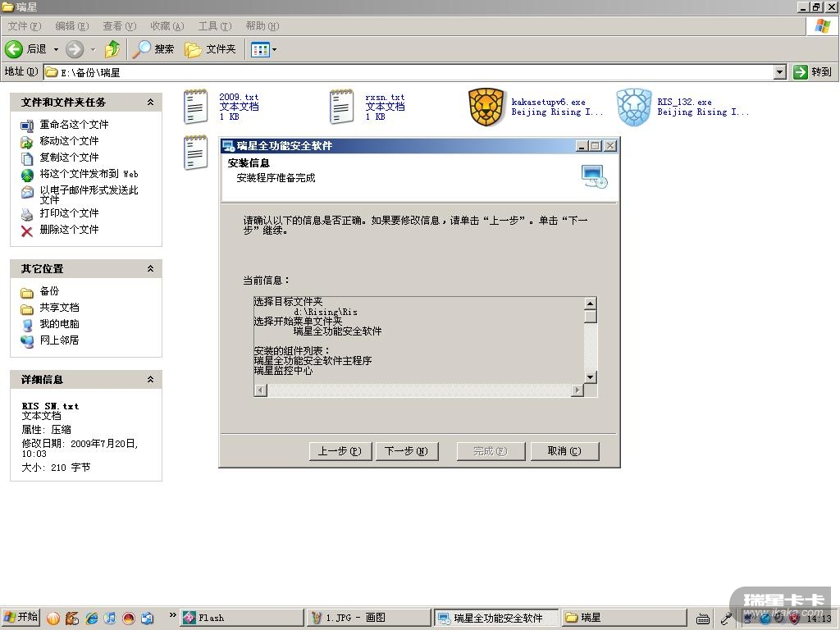Screen dimensions: 840x630
Task: Collapse the 文件和文件夹任务 panel
Action: pos(151,102)
